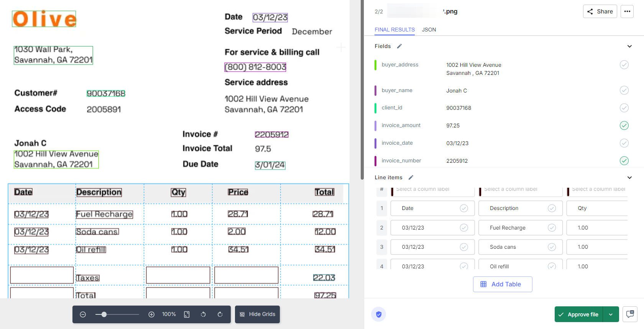This screenshot has width=644, height=329.
Task: Click the Price column header in document table
Action: point(238,192)
